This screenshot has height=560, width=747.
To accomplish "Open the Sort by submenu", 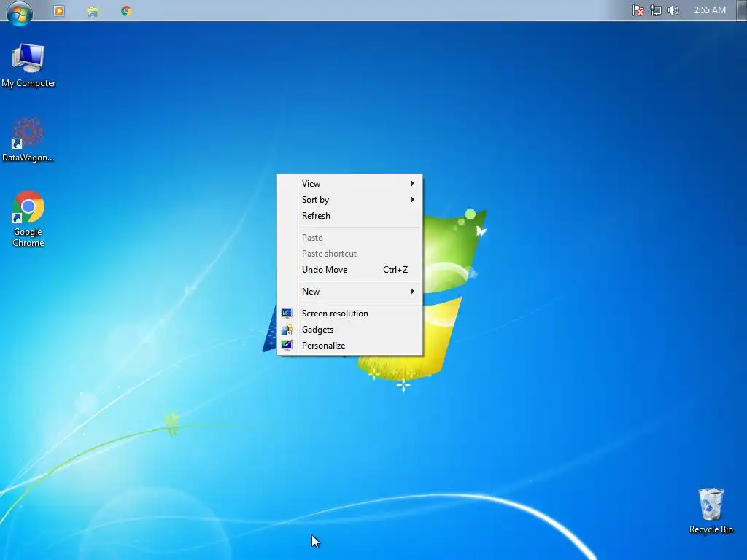I will point(349,200).
